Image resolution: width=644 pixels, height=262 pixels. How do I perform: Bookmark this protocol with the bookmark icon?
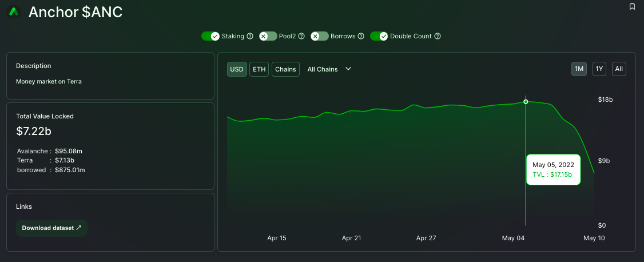[x=632, y=7]
